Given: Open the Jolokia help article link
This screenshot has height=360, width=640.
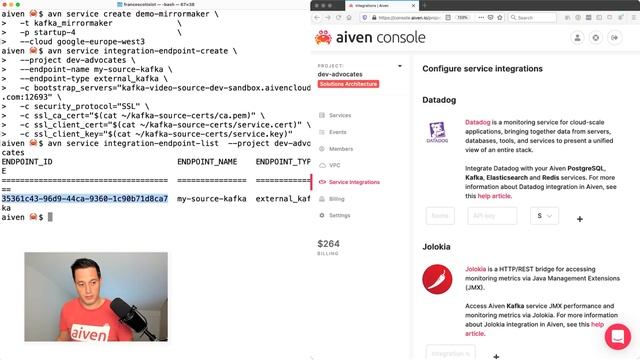Looking at the screenshot, I should (597, 324).
